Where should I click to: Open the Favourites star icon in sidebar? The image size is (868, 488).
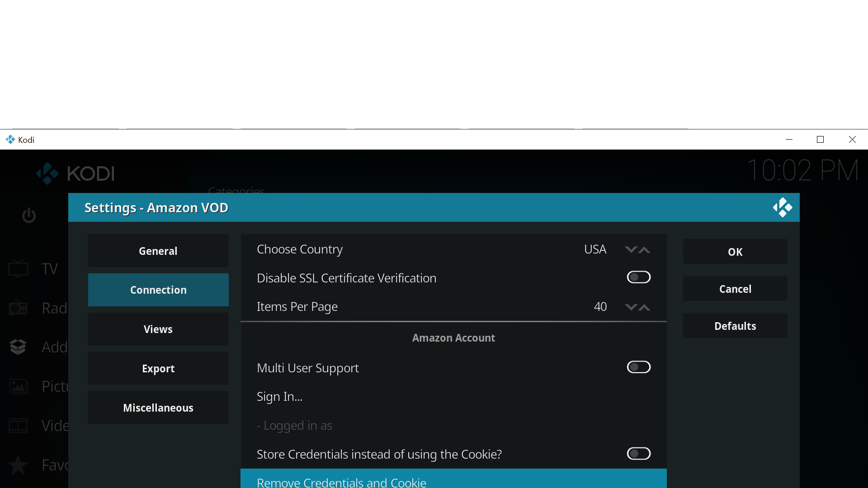tap(18, 465)
